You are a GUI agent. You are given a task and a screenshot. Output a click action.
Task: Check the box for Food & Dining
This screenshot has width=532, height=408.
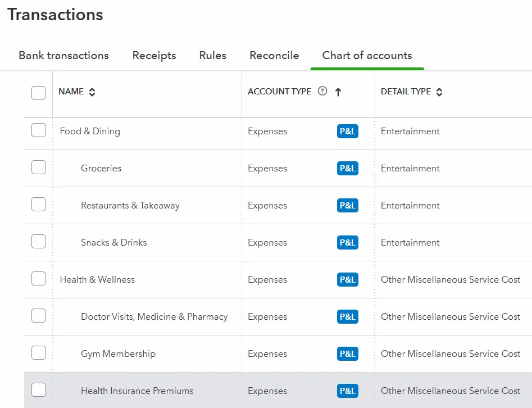click(38, 131)
